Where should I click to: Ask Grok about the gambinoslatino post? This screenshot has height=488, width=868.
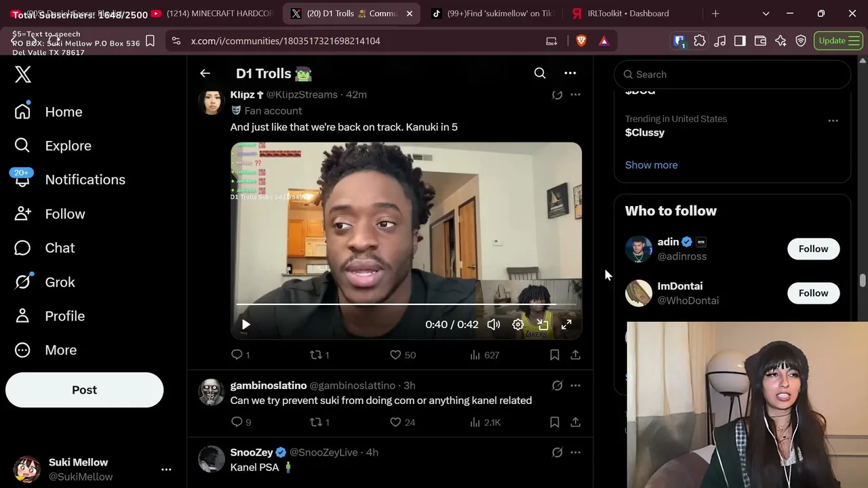pos(557,386)
